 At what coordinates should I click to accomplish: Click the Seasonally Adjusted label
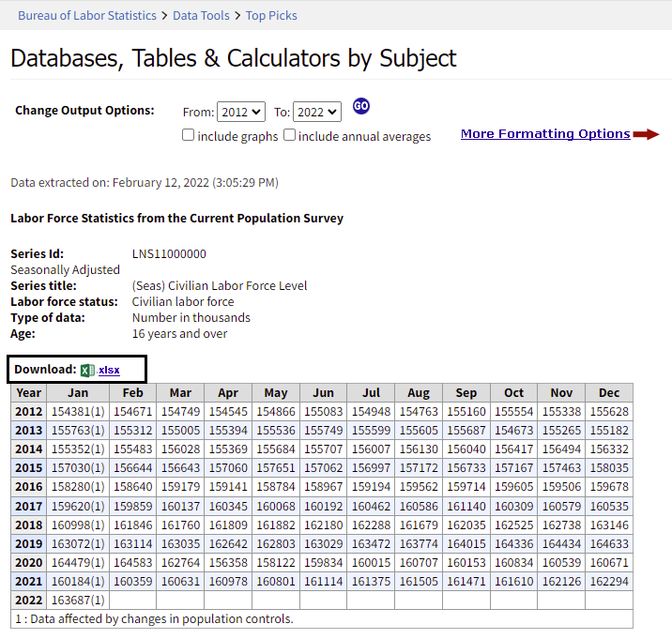coord(65,270)
